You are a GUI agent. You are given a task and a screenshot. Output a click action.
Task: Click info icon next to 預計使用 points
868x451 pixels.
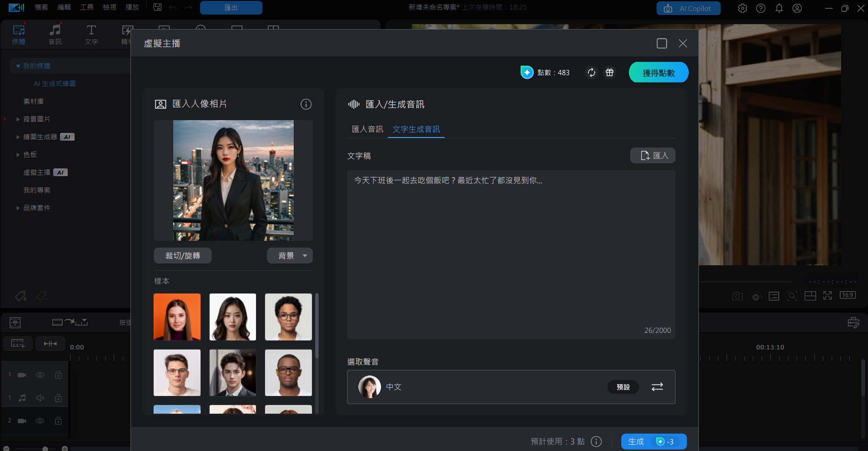(x=596, y=441)
